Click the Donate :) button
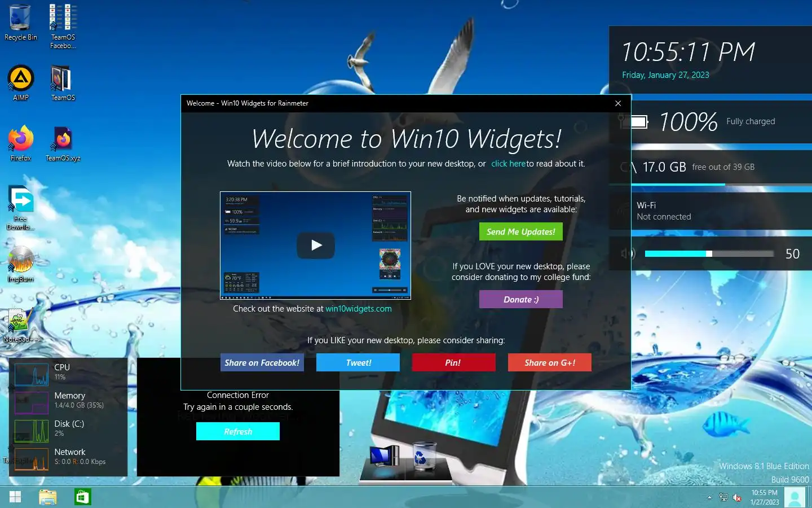Image resolution: width=812 pixels, height=508 pixels. click(x=520, y=299)
